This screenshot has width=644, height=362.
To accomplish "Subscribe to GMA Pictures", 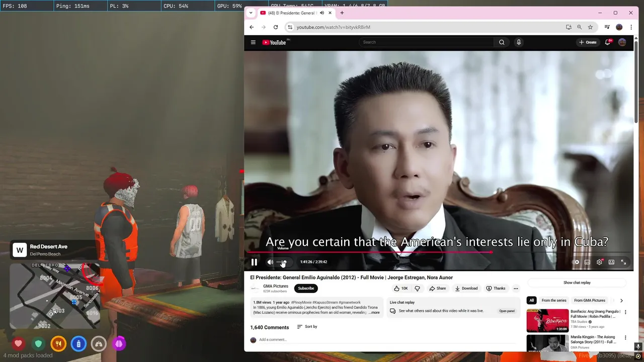I will [306, 289].
